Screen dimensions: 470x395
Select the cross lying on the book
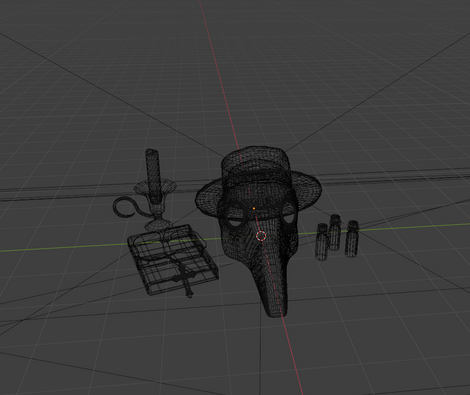pyautogui.click(x=185, y=280)
